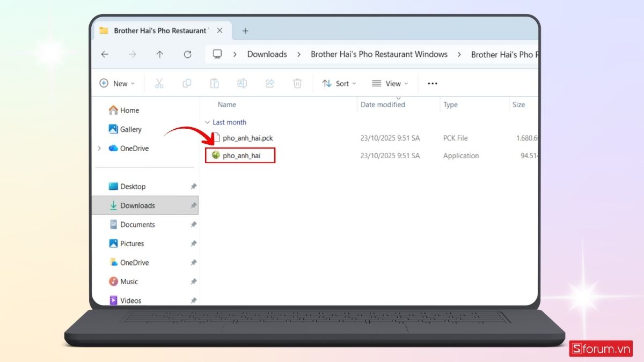Click the pin icon beside pinned OneDrive
The height and width of the screenshot is (362, 644).
(x=193, y=263)
